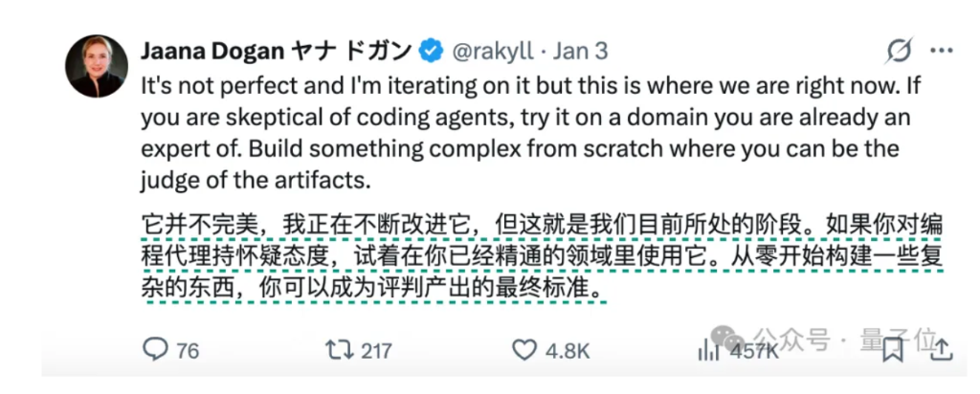Open the view analytics bar chart icon
Image resolution: width=980 pixels, height=394 pixels.
[x=710, y=350]
